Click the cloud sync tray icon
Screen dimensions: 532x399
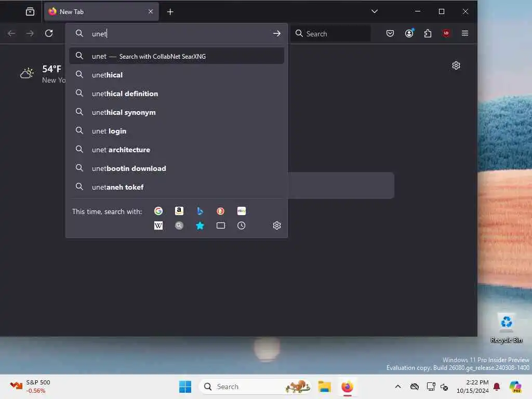(414, 387)
